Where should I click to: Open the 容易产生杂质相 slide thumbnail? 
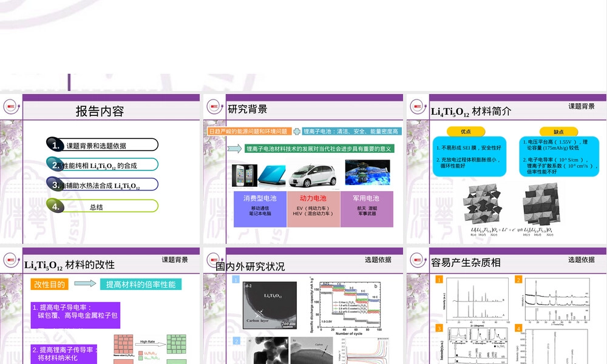[507, 306]
